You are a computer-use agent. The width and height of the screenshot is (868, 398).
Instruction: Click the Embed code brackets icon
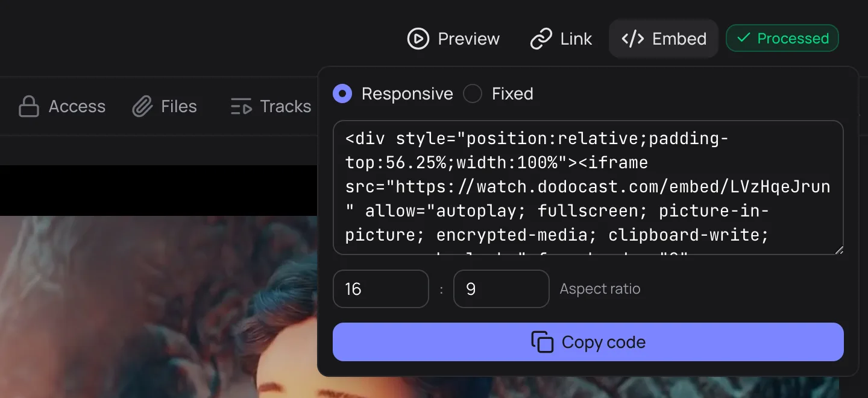633,39
